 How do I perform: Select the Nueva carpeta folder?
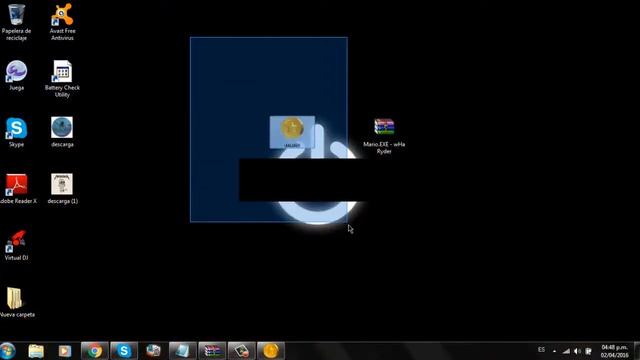pos(16,302)
